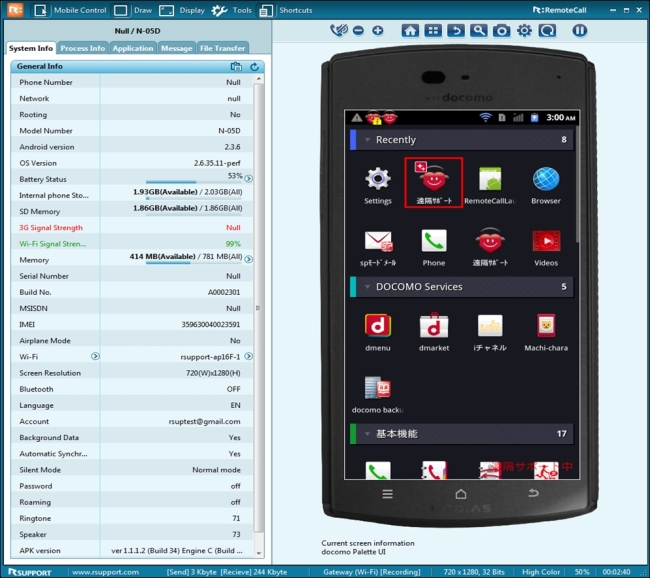Click the Home toolbar icon
Viewport: 650px width, 578px height.
pos(410,30)
